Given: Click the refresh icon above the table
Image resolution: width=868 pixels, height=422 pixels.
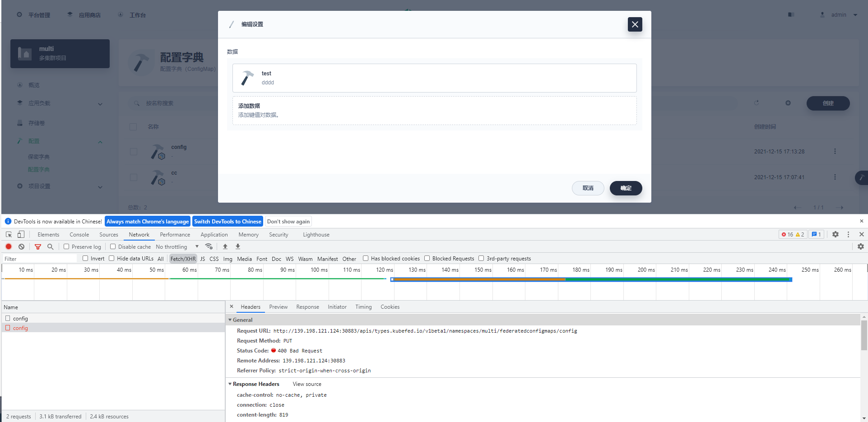Looking at the screenshot, I should point(757,103).
